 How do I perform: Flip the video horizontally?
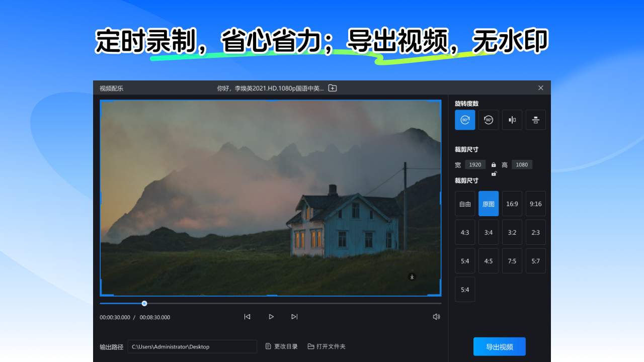(x=512, y=120)
